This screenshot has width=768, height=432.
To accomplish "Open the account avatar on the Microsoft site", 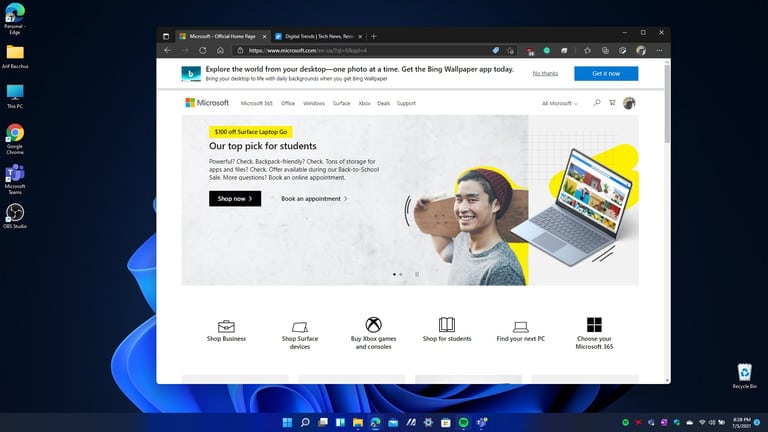I will click(x=629, y=103).
